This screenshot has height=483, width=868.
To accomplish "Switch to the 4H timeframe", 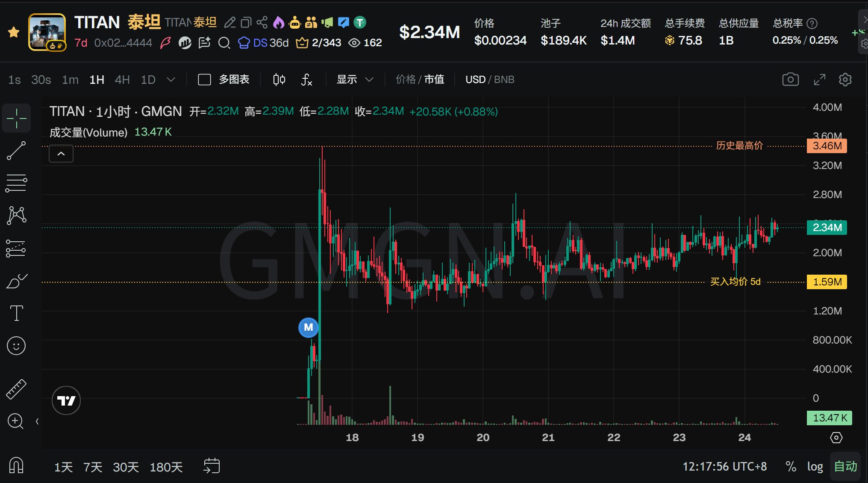I will click(122, 80).
